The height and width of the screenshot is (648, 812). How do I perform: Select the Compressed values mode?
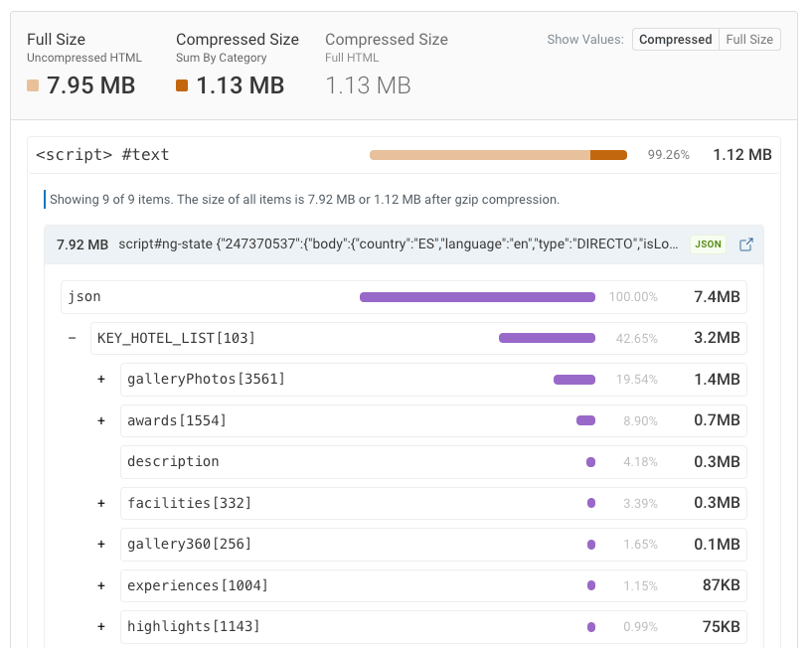(x=675, y=40)
